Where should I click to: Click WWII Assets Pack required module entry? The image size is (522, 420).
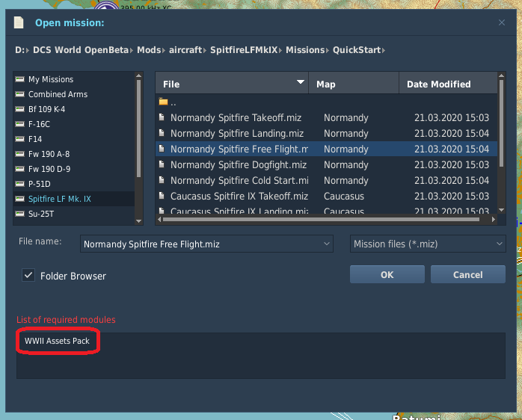point(57,341)
